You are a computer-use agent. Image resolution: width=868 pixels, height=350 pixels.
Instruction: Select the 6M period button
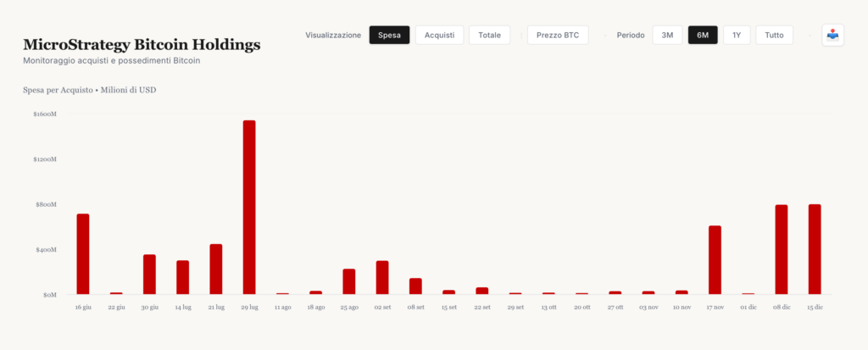coord(703,35)
